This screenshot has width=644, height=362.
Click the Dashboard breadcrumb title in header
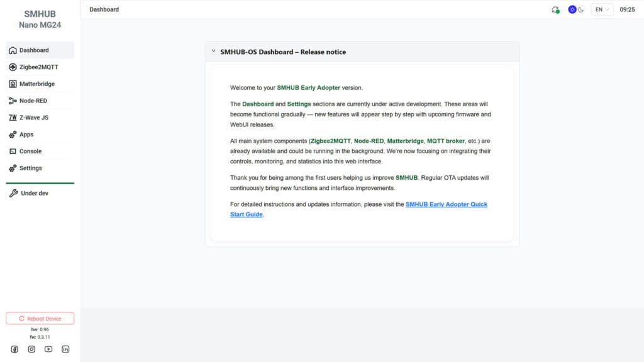[x=104, y=9]
